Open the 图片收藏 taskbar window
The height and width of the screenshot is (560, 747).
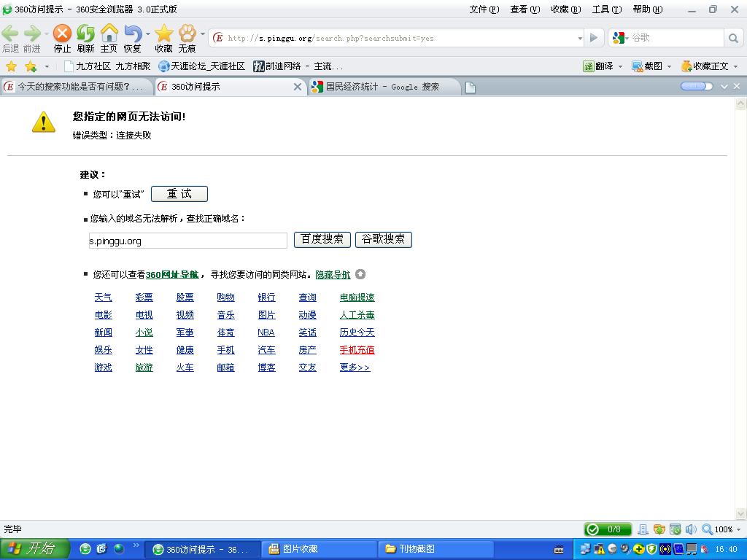pos(318,549)
